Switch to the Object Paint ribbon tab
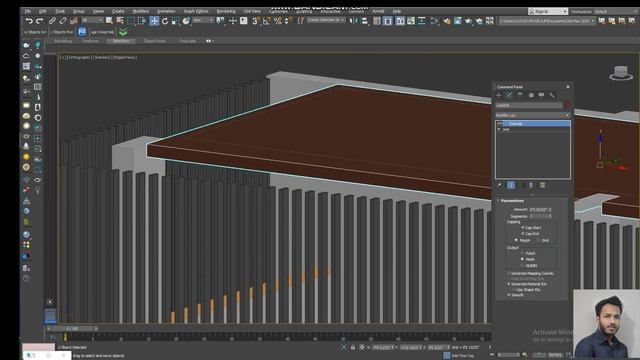This screenshot has height=360, width=640. 155,41
